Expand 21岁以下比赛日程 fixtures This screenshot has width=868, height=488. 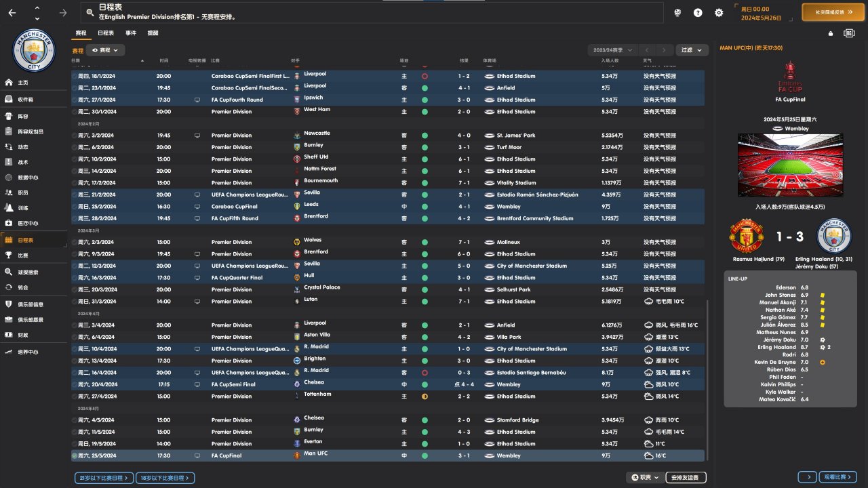[x=104, y=478]
